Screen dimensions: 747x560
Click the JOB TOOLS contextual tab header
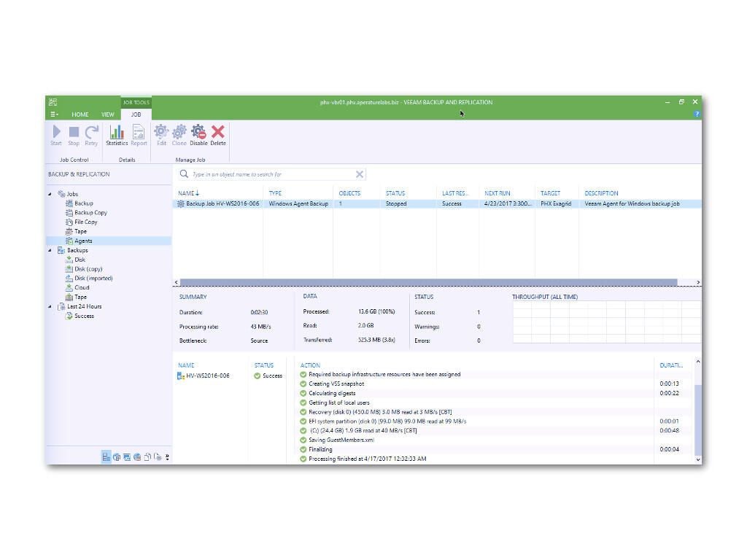(x=136, y=102)
